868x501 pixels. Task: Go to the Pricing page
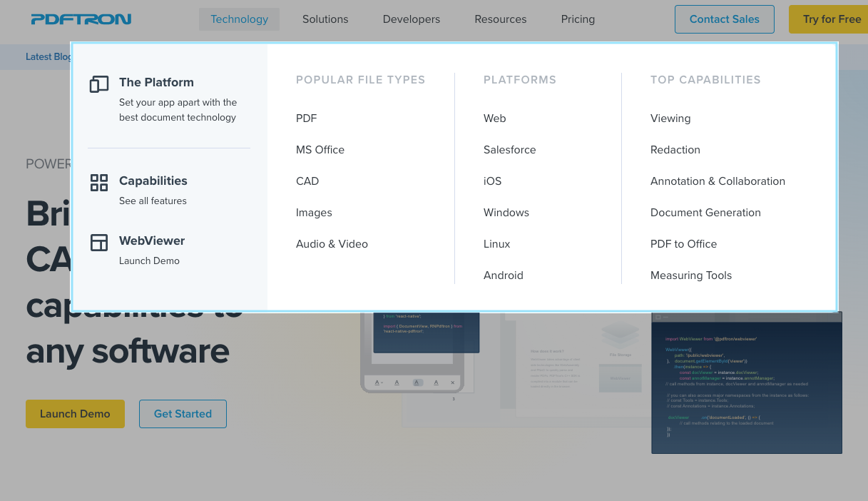pos(578,19)
